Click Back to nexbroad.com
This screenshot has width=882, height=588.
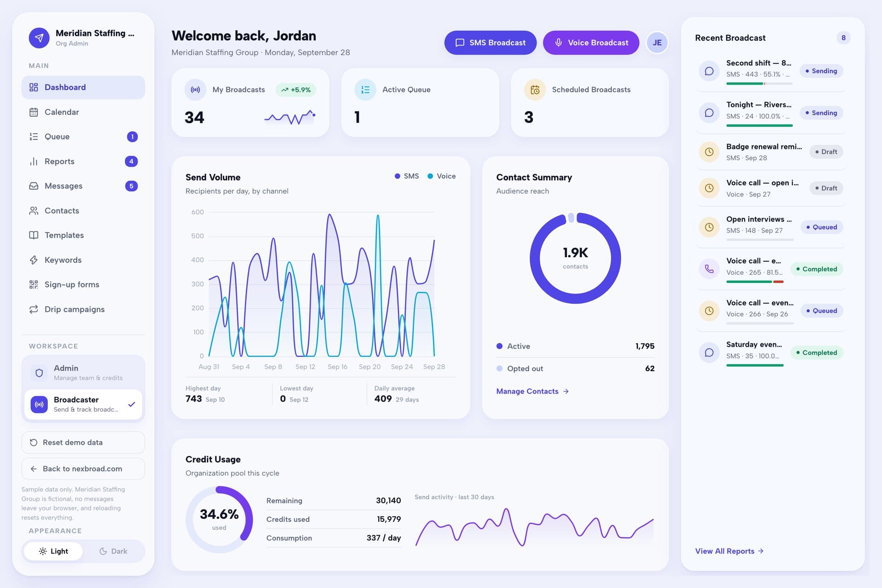click(83, 469)
